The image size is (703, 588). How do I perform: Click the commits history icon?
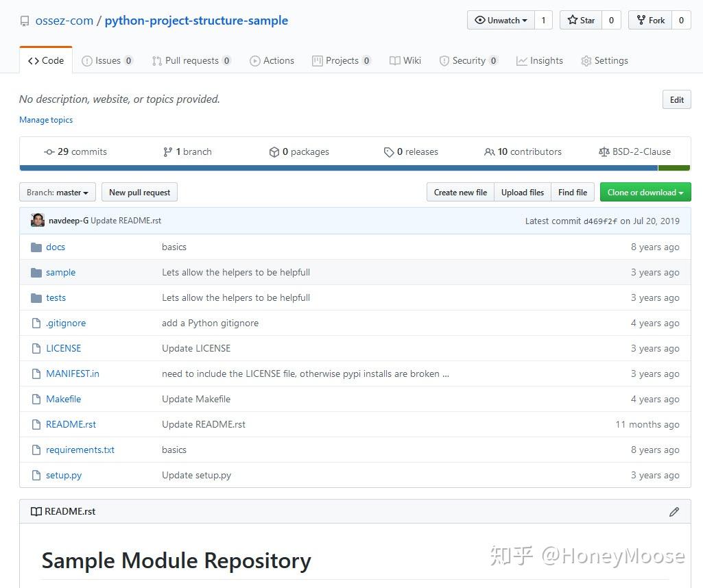49,152
